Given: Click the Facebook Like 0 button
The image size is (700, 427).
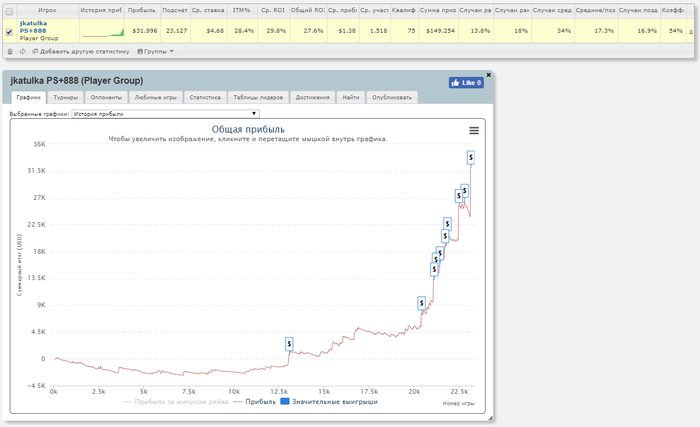Looking at the screenshot, I should click(466, 83).
